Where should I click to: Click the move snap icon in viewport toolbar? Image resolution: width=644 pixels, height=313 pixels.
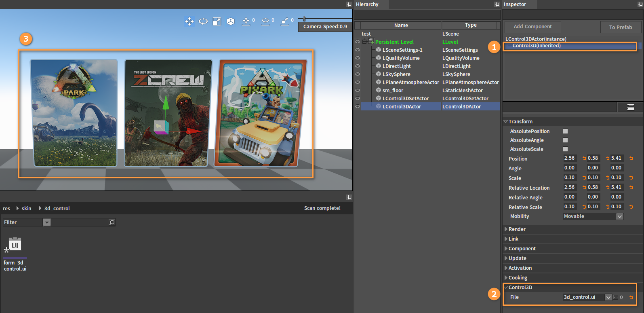click(246, 21)
